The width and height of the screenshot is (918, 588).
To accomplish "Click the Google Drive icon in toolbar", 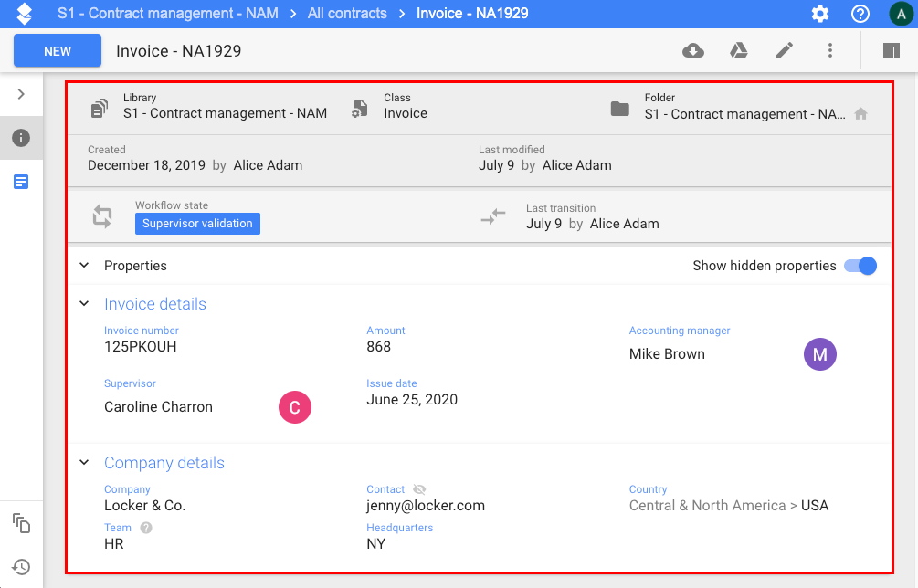I will [x=738, y=51].
